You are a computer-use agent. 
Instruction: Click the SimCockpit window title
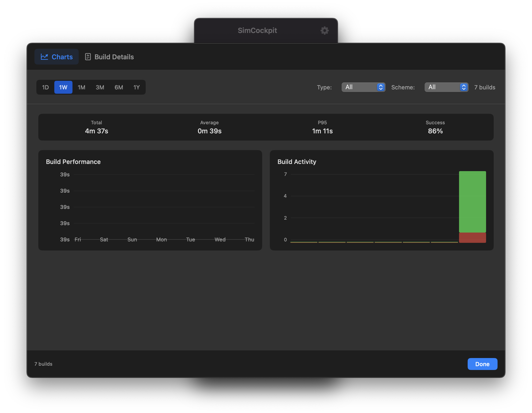click(x=257, y=30)
